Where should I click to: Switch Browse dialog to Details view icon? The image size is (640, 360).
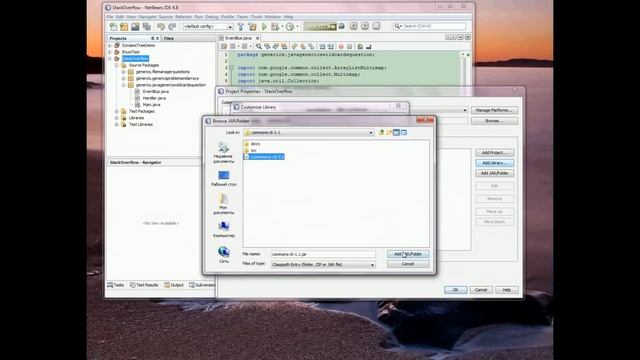click(404, 132)
